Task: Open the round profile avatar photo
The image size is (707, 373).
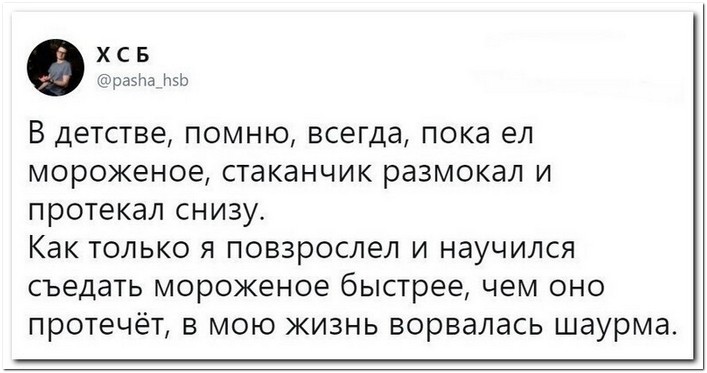Action: [x=55, y=68]
